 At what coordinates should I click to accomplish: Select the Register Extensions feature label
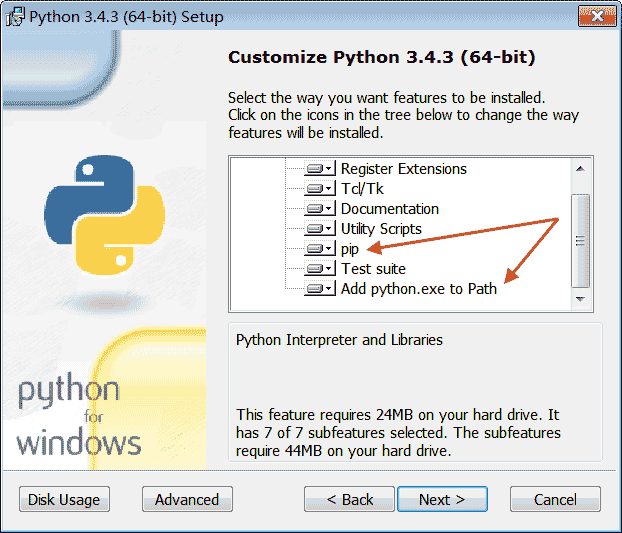pyautogui.click(x=403, y=169)
